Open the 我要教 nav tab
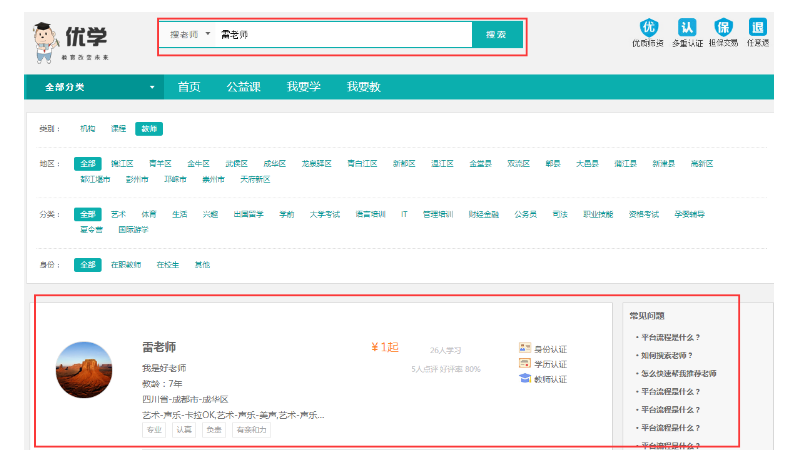The image size is (790, 473). pos(363,87)
